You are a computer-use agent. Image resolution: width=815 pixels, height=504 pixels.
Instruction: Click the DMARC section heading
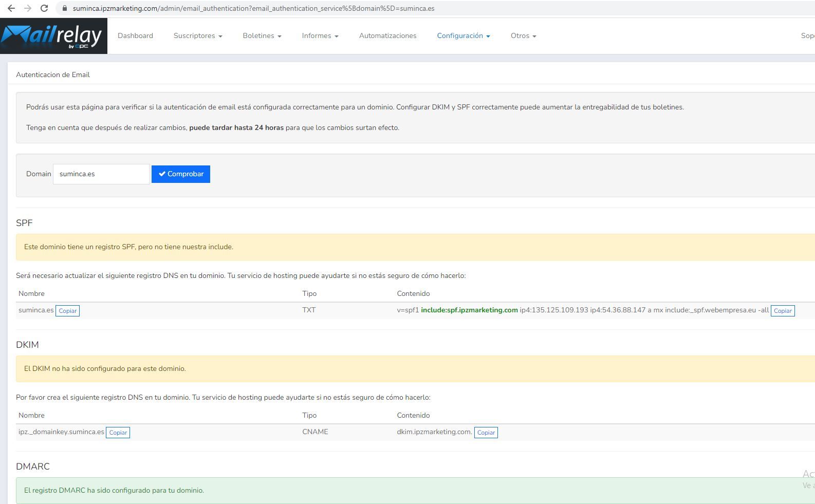(x=33, y=466)
